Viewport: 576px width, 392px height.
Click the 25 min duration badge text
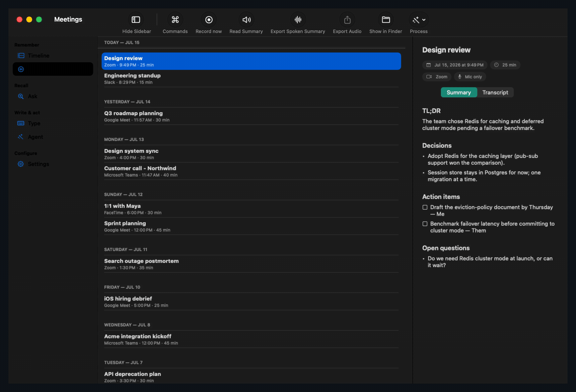(x=509, y=65)
